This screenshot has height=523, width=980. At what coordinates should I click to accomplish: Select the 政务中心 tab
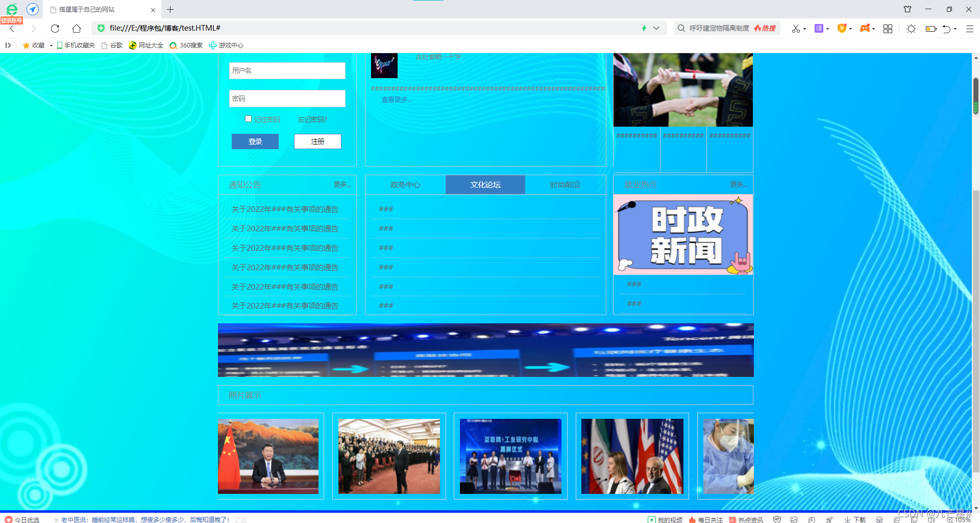pyautogui.click(x=405, y=184)
